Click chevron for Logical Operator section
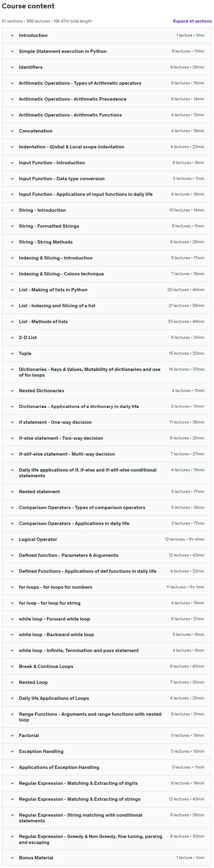Image resolution: width=214 pixels, height=868 pixels. pyautogui.click(x=12, y=539)
